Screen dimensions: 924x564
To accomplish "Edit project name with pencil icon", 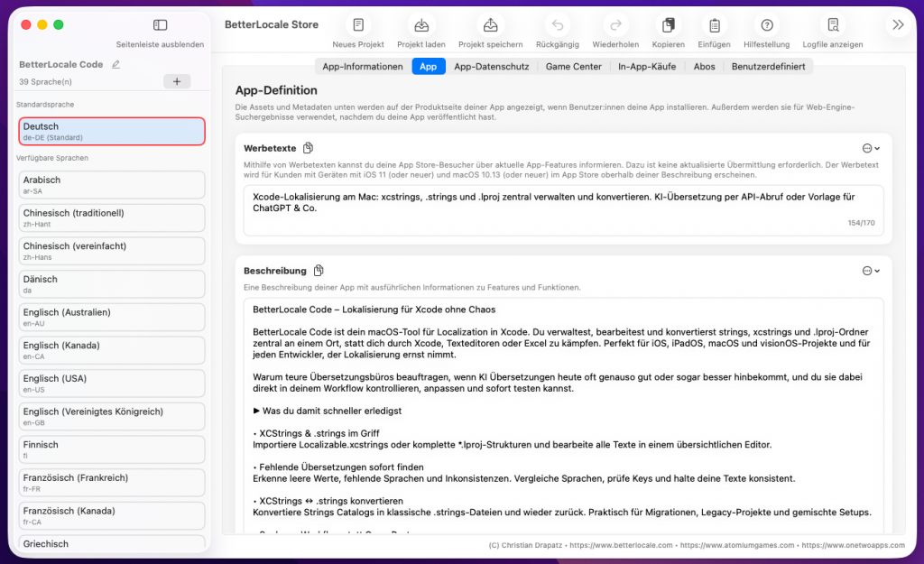I will (x=115, y=65).
